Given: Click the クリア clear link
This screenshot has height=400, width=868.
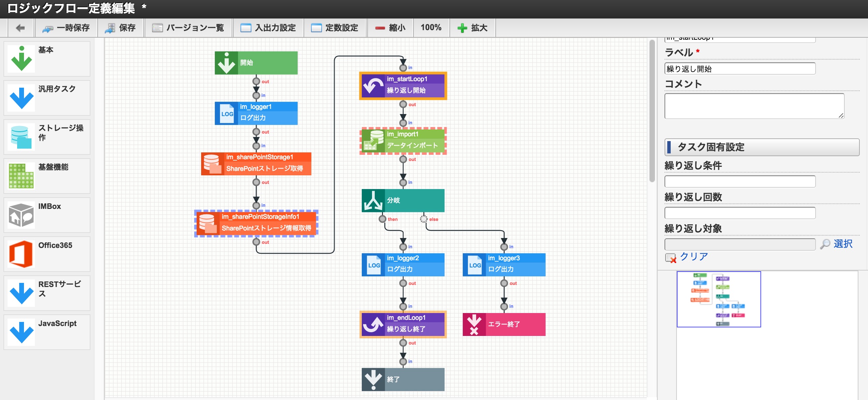Looking at the screenshot, I should point(693,257).
